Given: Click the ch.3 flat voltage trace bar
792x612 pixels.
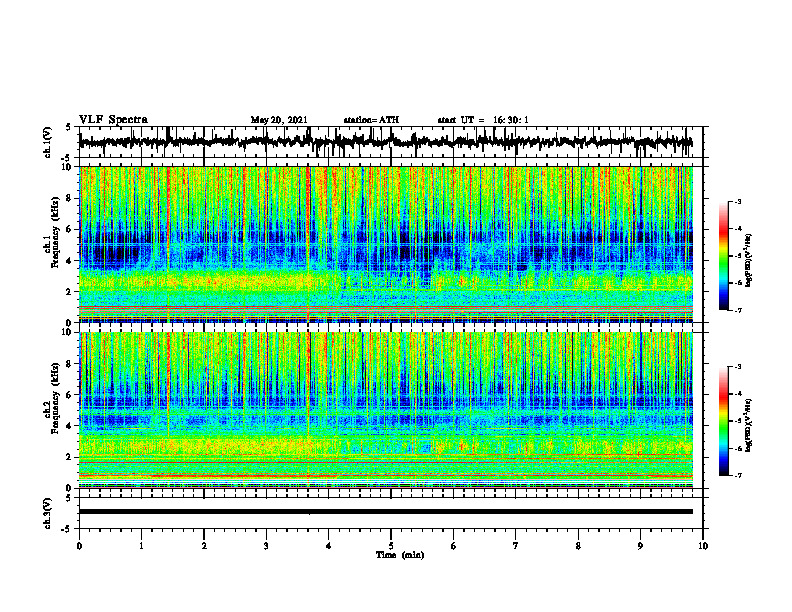Looking at the screenshot, I should point(386,512).
